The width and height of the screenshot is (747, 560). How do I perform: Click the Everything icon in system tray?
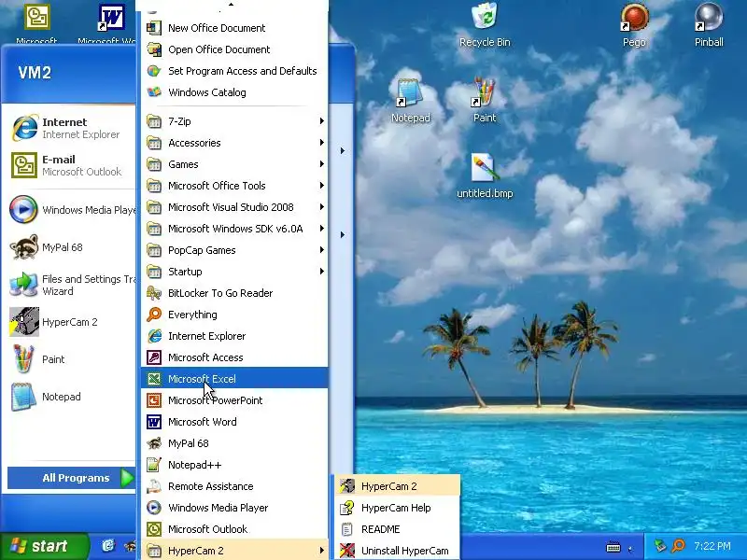(x=679, y=546)
